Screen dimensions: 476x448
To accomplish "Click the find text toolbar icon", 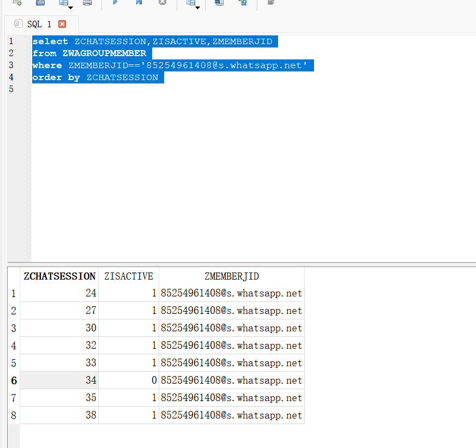I will 219,2.
